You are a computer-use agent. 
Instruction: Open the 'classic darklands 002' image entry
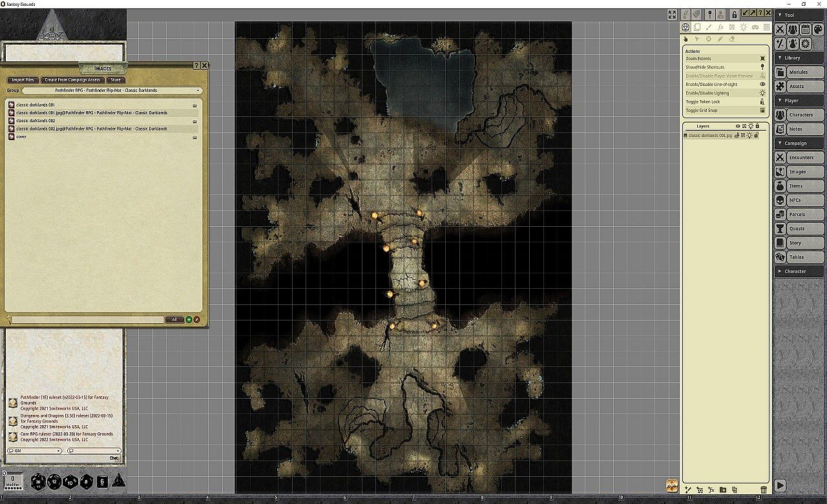click(36, 121)
